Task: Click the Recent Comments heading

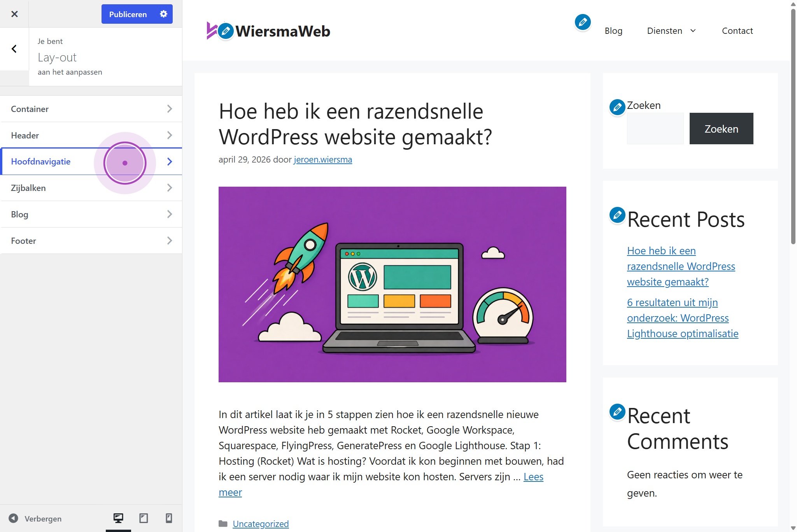Action: [678, 429]
